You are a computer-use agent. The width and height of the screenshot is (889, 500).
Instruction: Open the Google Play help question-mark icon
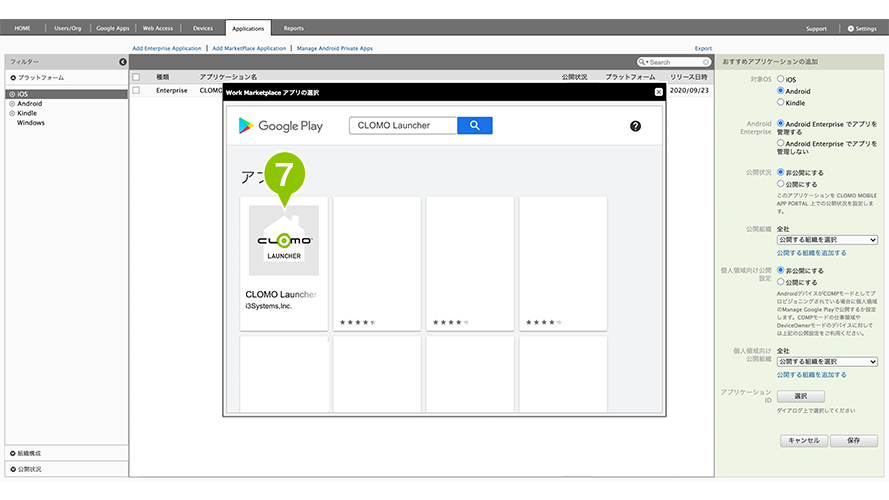635,126
